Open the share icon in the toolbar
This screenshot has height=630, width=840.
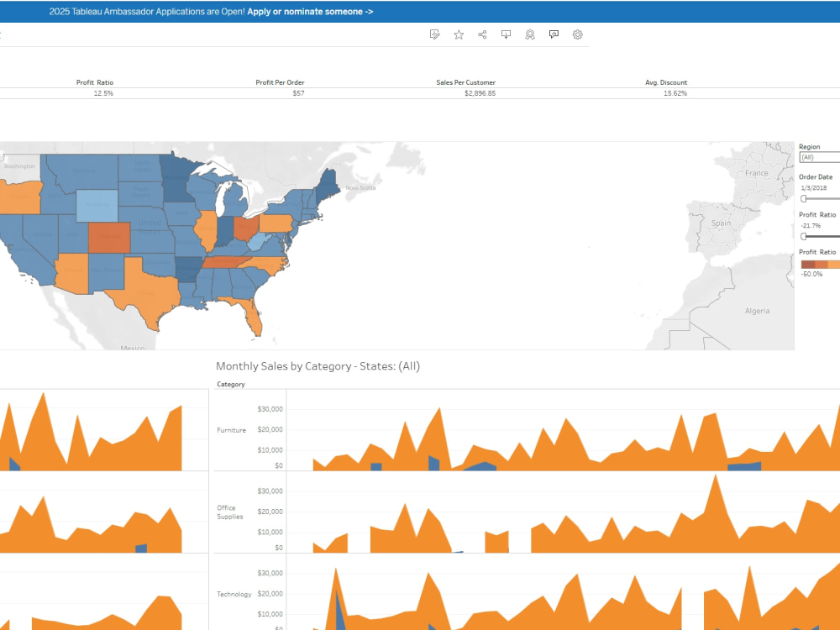tap(482, 34)
